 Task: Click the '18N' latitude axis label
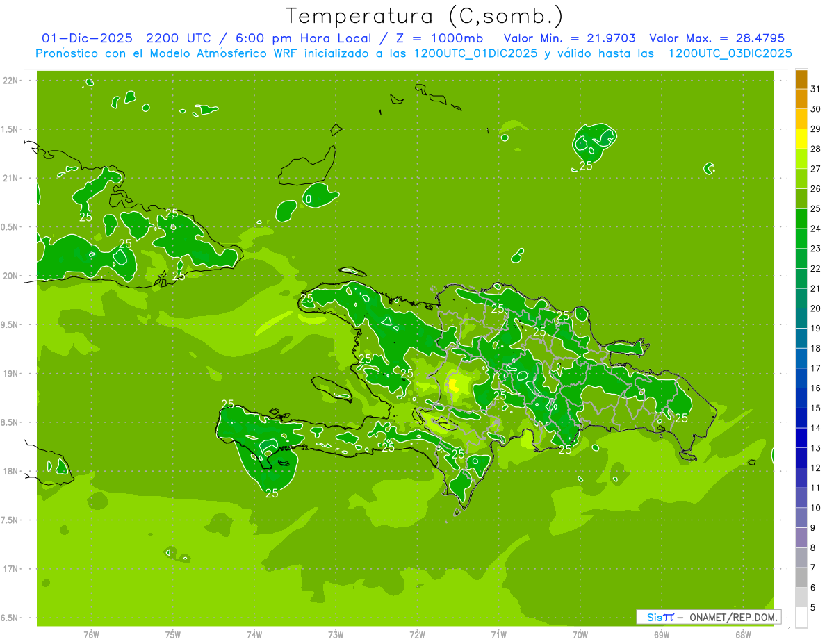click(12, 471)
